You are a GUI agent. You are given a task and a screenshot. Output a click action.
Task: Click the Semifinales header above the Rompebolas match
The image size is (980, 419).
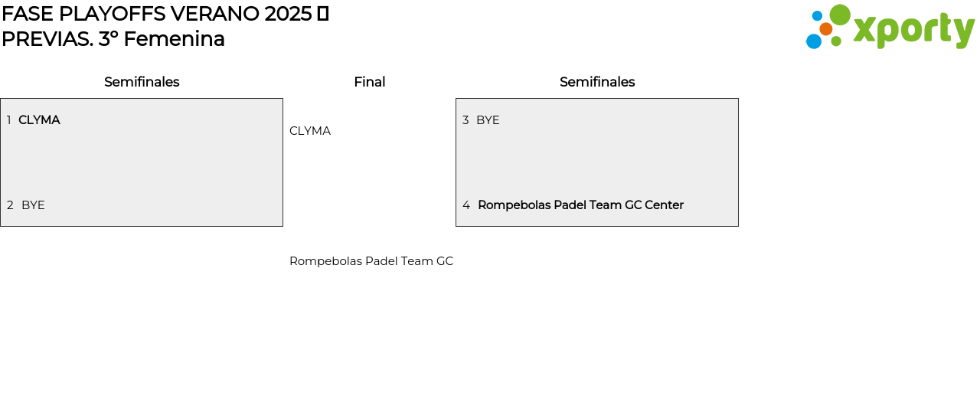[x=597, y=82]
